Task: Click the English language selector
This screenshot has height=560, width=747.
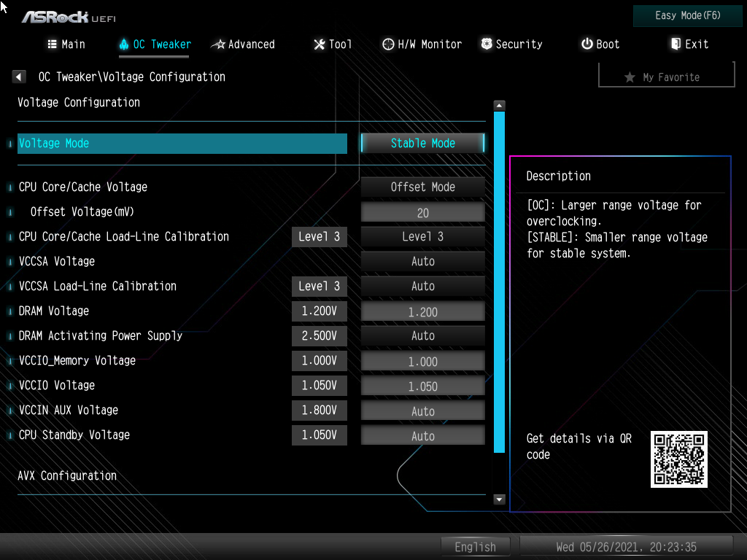Action: 475,546
